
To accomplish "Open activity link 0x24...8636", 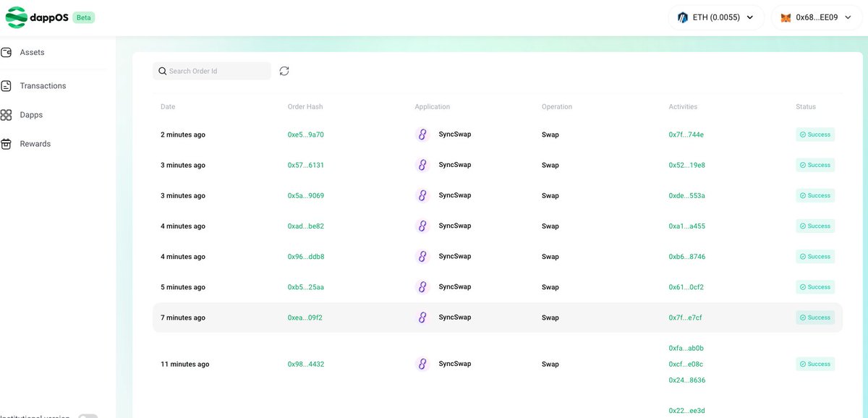I will 687,380.
